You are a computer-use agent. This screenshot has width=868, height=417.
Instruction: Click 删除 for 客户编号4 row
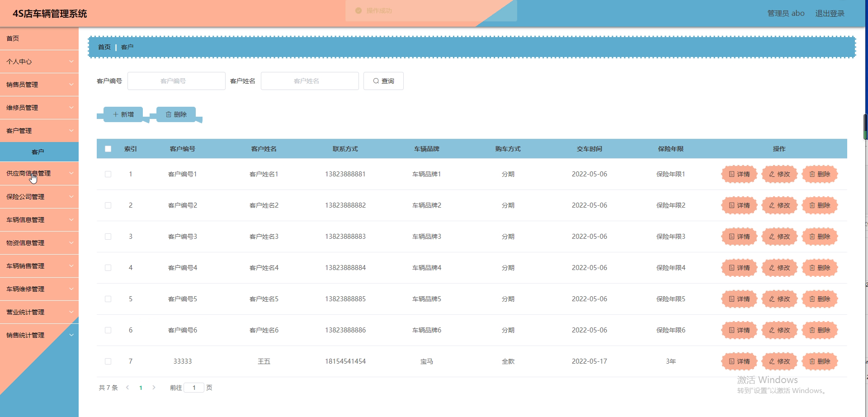820,268
